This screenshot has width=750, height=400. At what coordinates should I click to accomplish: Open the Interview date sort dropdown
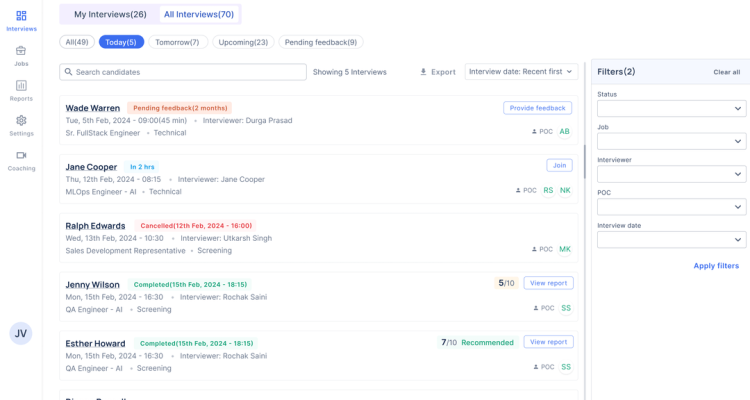pyautogui.click(x=521, y=72)
